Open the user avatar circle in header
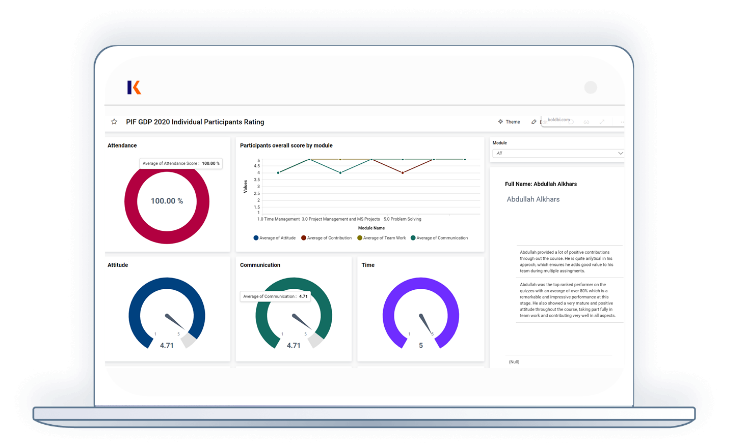Image resolution: width=729 pixels, height=448 pixels. 590,87
